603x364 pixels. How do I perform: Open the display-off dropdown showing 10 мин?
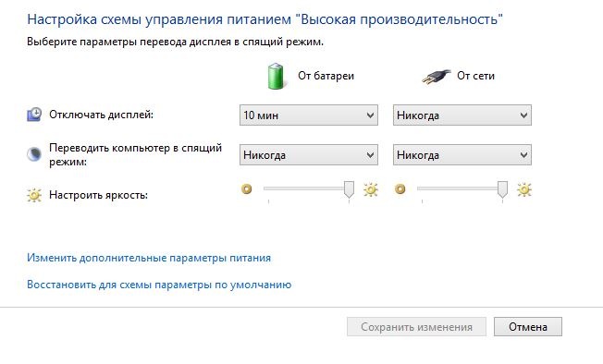click(x=309, y=115)
